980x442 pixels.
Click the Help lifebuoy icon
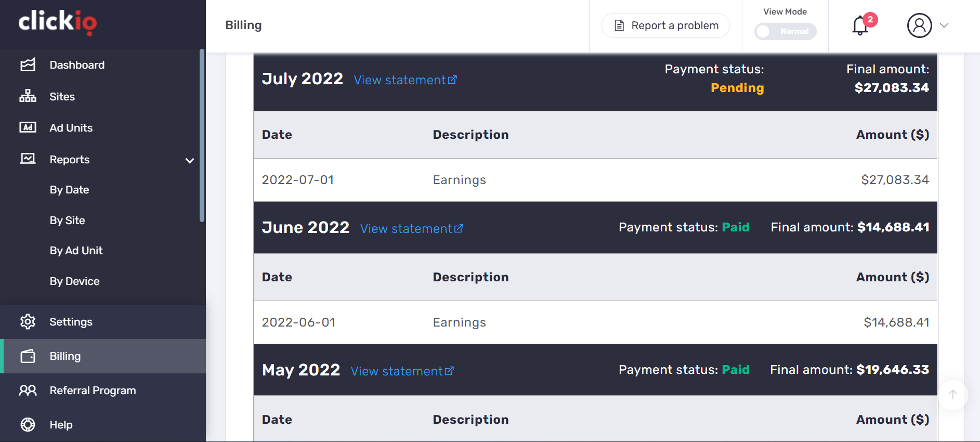click(x=28, y=425)
